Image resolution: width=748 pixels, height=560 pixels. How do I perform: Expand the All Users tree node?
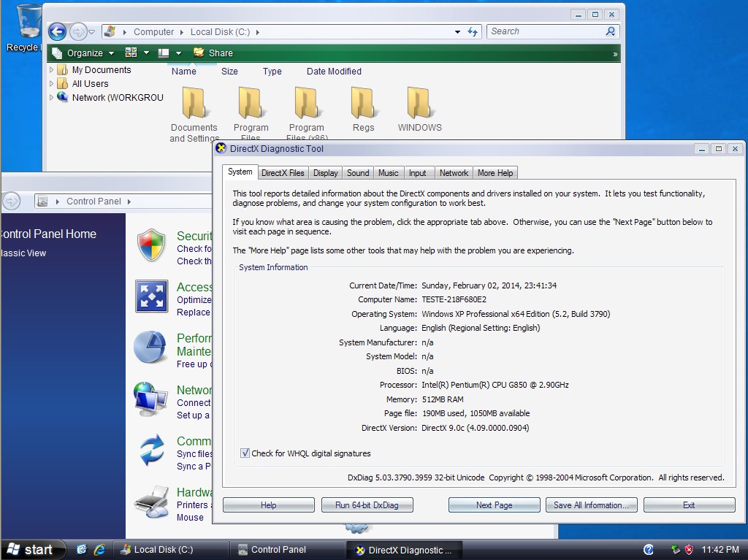[52, 83]
